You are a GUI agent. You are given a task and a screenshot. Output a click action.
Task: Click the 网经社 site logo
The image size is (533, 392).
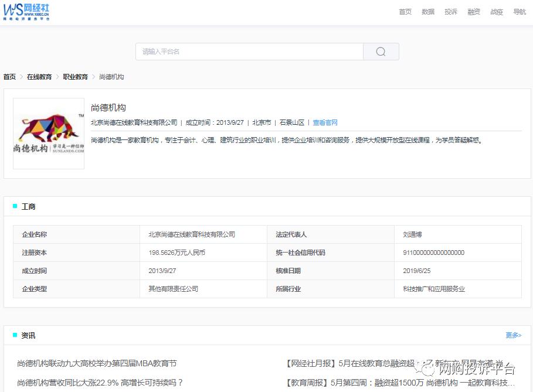click(26, 11)
